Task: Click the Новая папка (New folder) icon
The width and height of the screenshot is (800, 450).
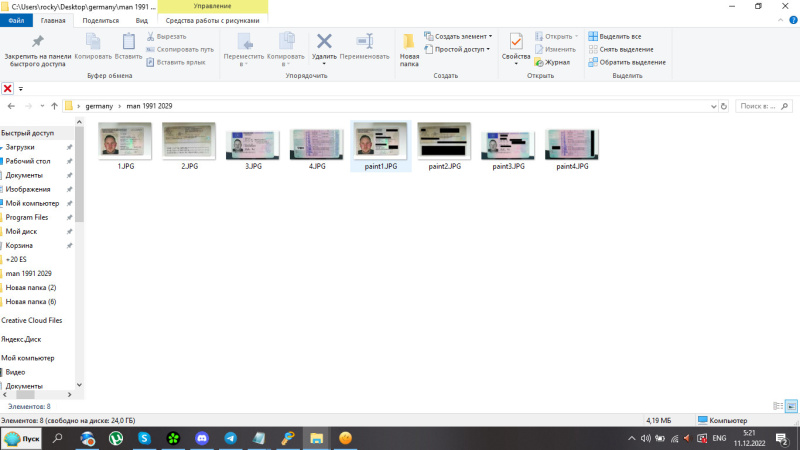Action: pos(409,41)
